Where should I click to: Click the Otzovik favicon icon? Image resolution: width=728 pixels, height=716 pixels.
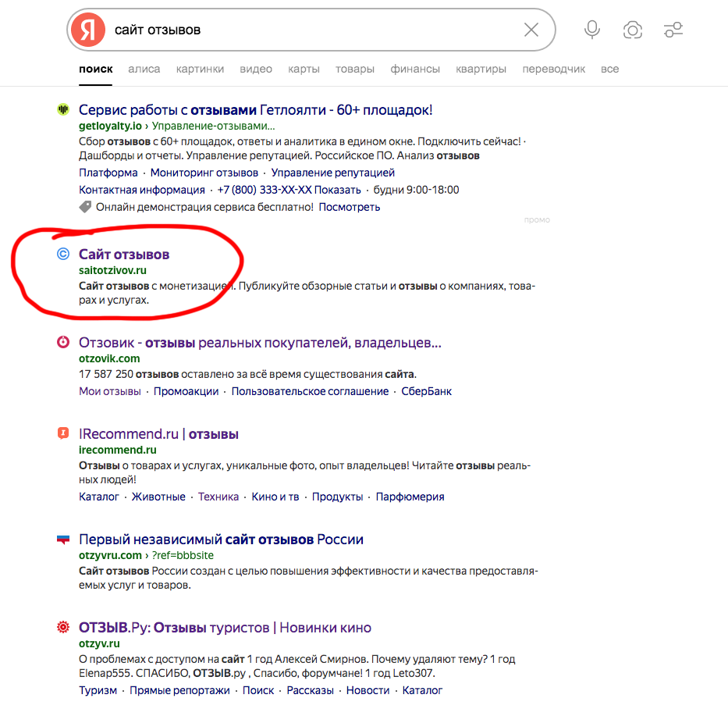click(63, 342)
